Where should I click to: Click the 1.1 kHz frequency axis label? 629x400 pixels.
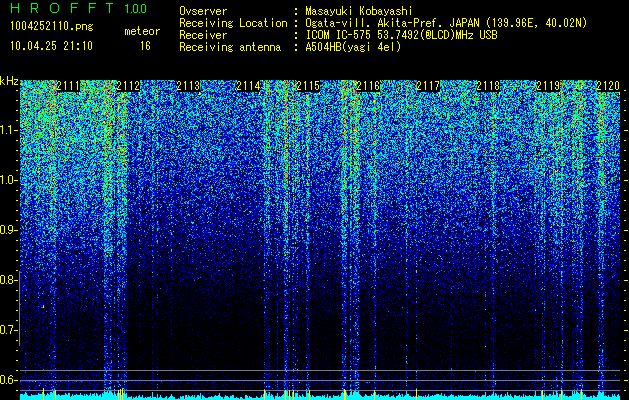8,131
